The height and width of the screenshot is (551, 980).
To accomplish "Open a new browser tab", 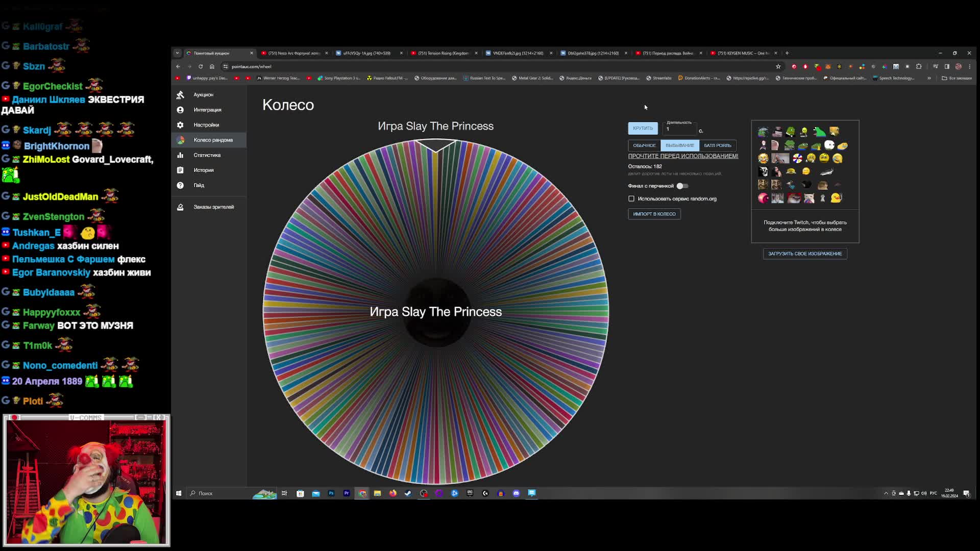I will tap(787, 53).
